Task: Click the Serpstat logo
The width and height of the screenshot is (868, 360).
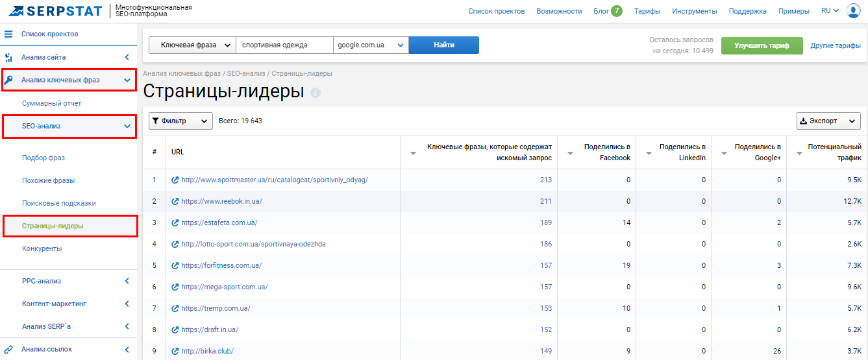Action: point(55,11)
